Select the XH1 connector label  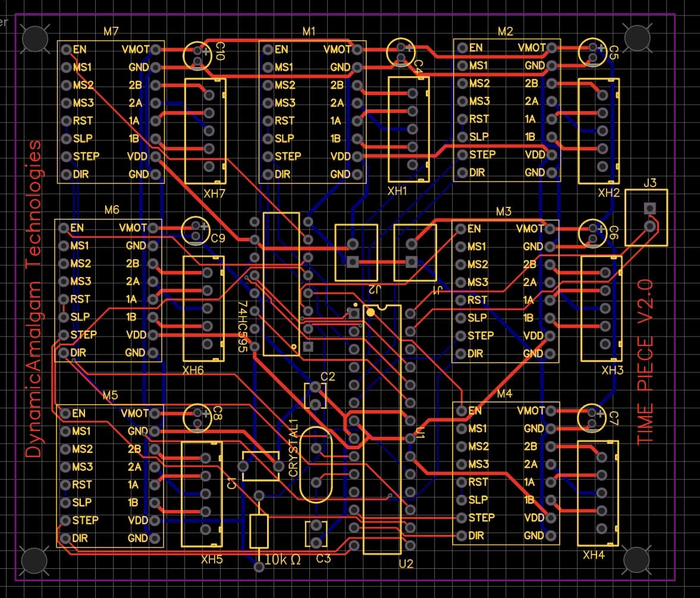(397, 191)
